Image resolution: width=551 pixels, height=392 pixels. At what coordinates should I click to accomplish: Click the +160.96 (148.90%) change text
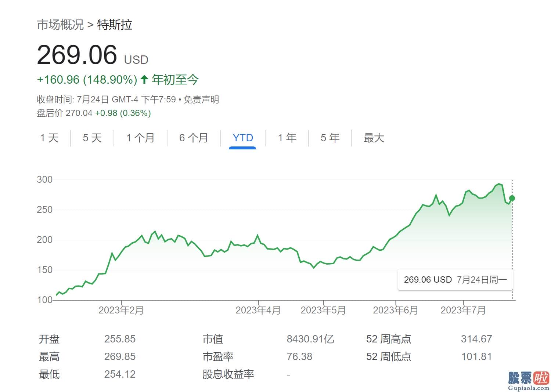[87, 80]
